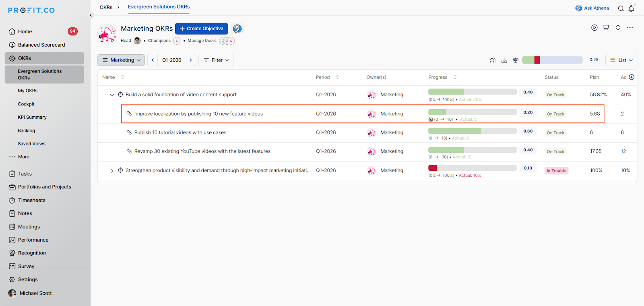
Task: Open Balanced Scorecard in sidebar
Action: (x=41, y=45)
